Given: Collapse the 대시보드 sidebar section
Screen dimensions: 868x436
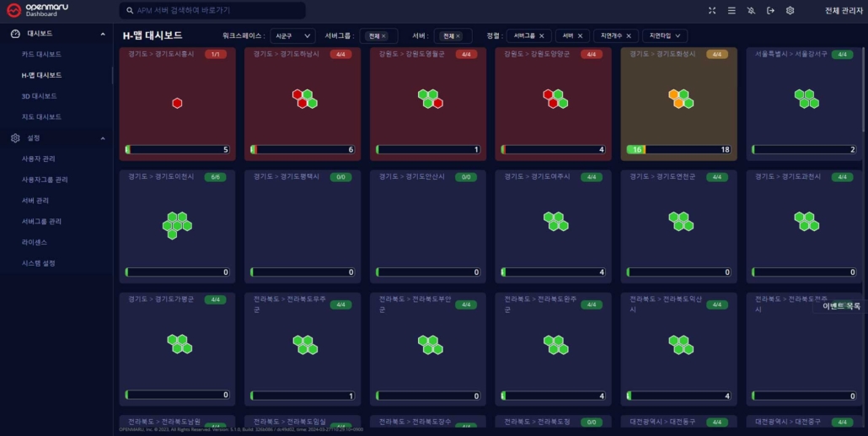Looking at the screenshot, I should coord(103,34).
